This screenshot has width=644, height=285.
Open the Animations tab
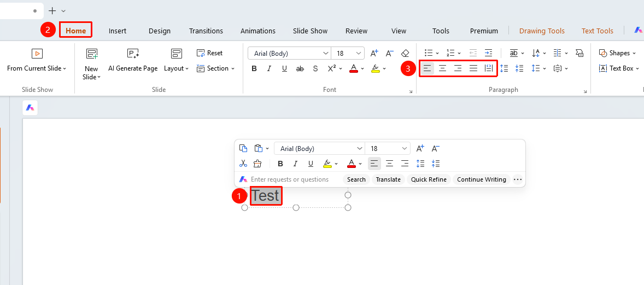tap(258, 31)
